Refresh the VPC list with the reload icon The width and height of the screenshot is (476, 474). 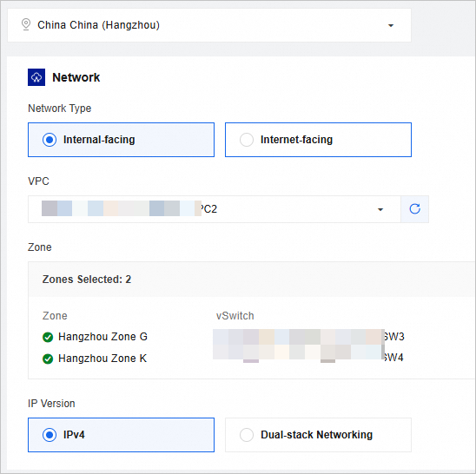click(x=414, y=209)
